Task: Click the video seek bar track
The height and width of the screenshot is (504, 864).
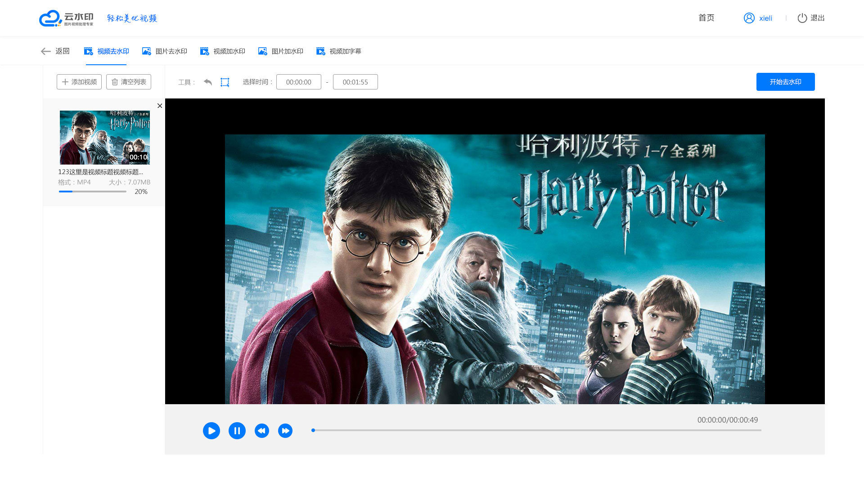Action: coord(536,430)
